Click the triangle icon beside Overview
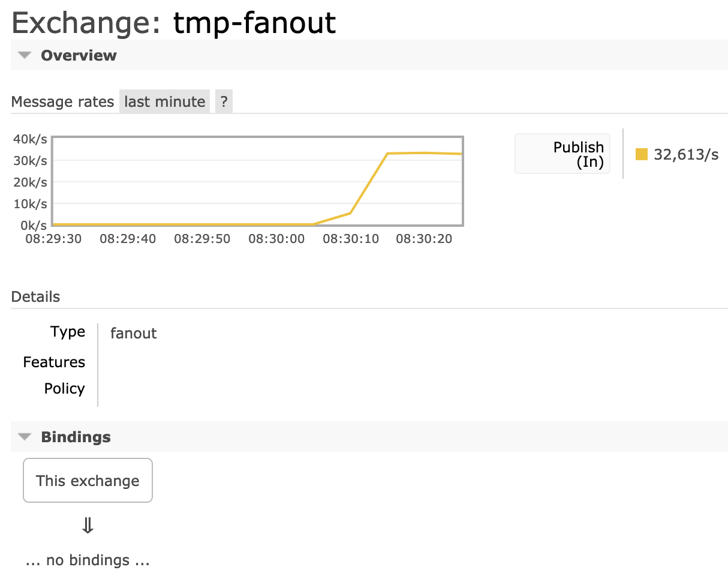 coord(25,55)
